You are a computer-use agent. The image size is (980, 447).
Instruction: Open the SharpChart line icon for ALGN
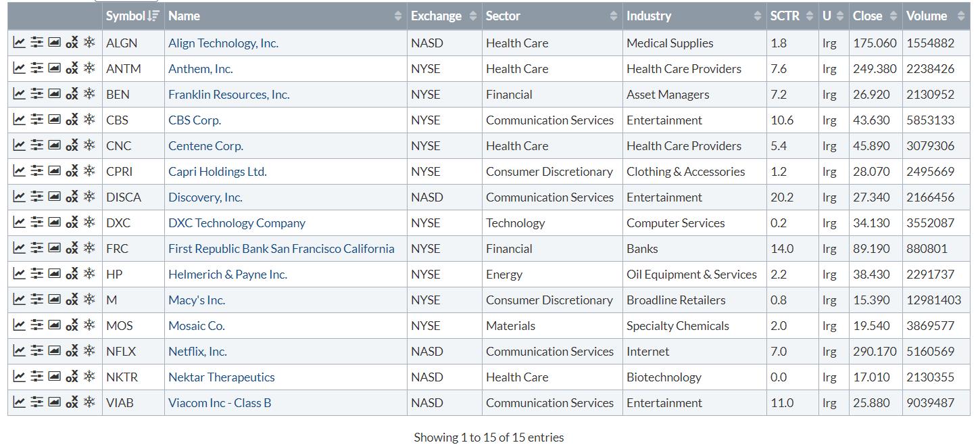pos(19,43)
